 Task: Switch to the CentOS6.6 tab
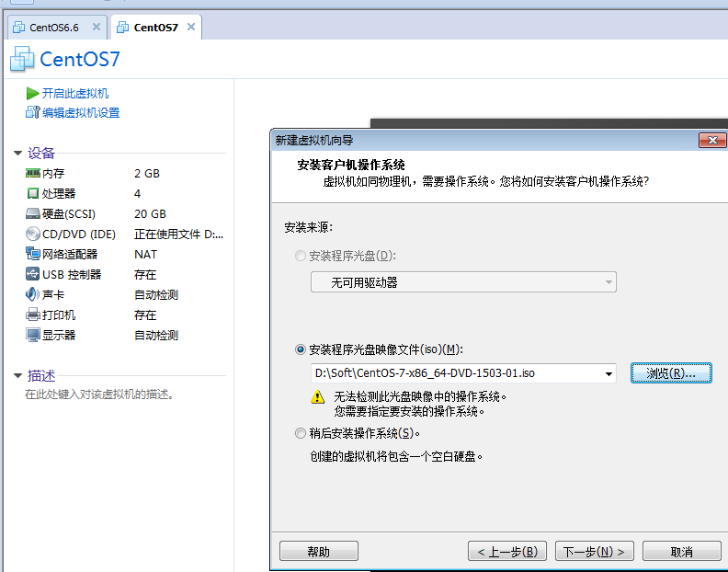pyautogui.click(x=57, y=28)
